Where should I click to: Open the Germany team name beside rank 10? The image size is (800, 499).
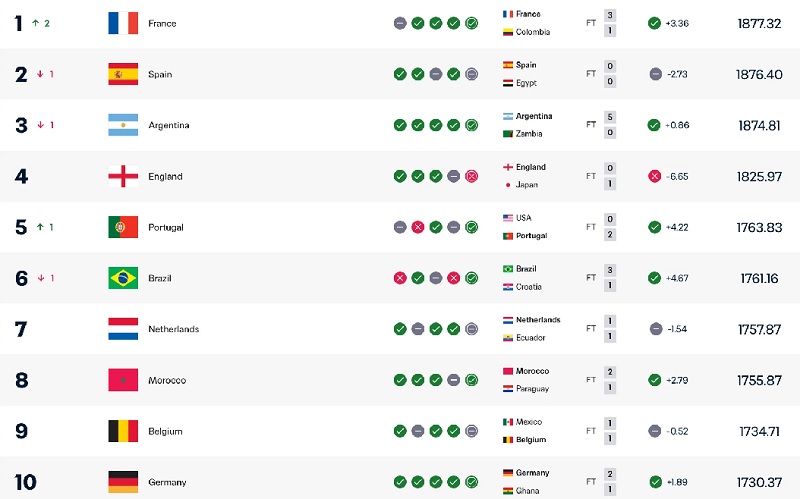(x=167, y=482)
